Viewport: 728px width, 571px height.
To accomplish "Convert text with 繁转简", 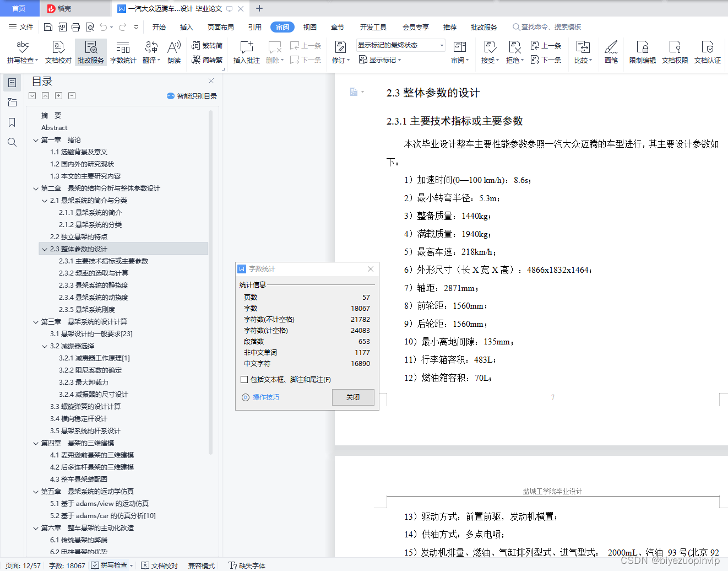I will pos(207,46).
